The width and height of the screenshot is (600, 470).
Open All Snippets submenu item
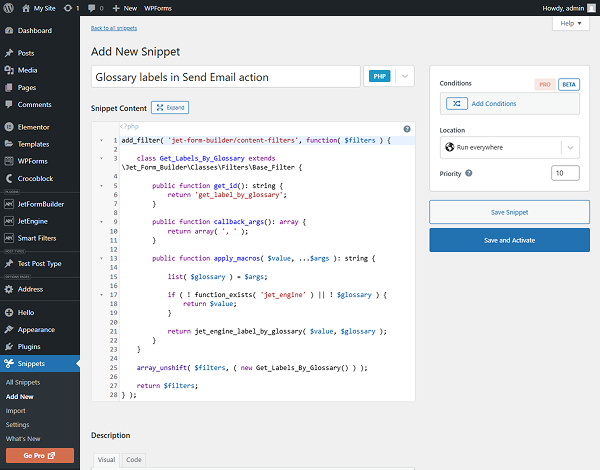(23, 382)
